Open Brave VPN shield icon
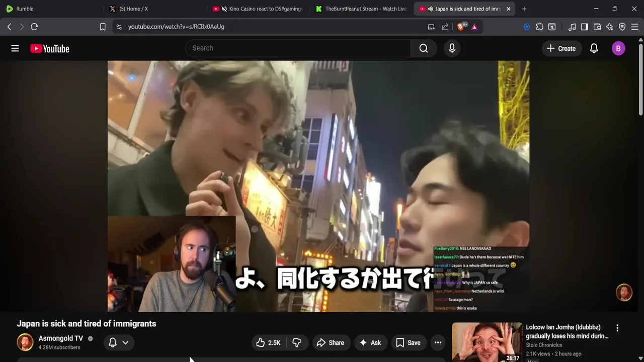The image size is (644, 362). [622, 27]
